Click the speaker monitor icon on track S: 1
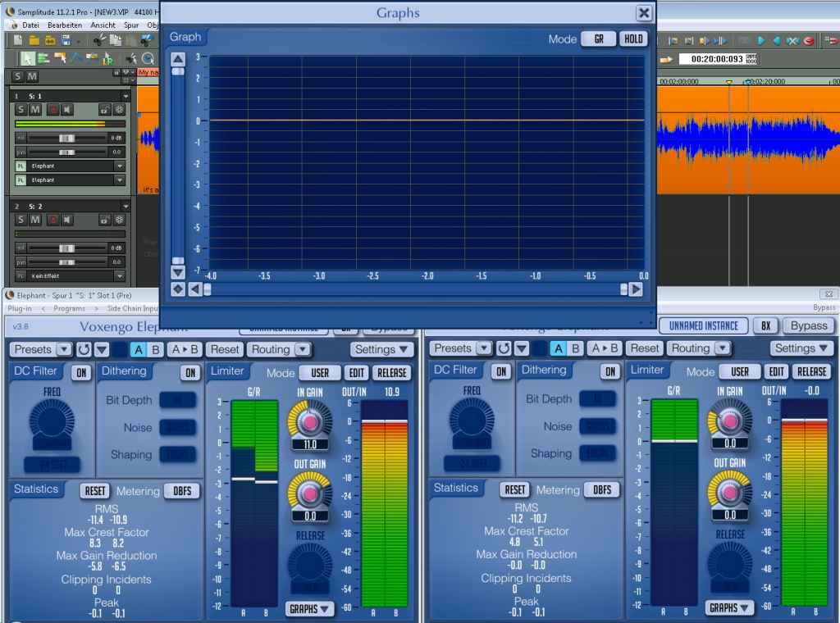This screenshot has height=623, width=840. tap(67, 110)
